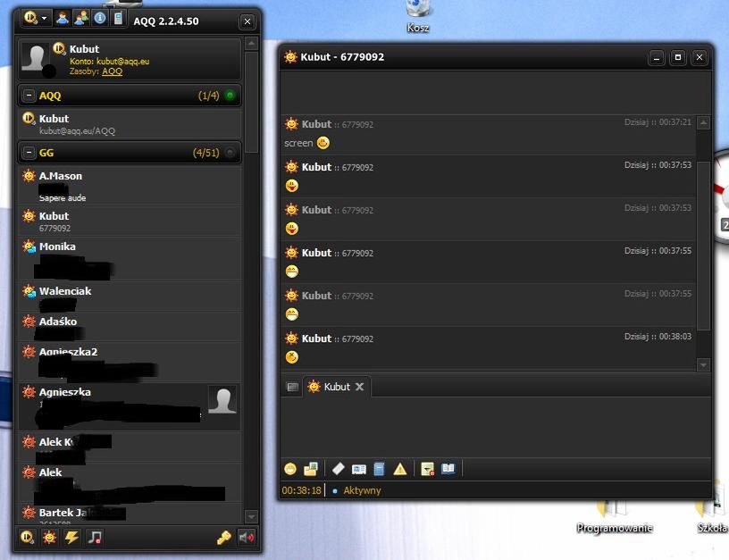This screenshot has height=560, width=729.
Task: Click AQQ status icon in bottom toolbar
Action: (x=28, y=538)
